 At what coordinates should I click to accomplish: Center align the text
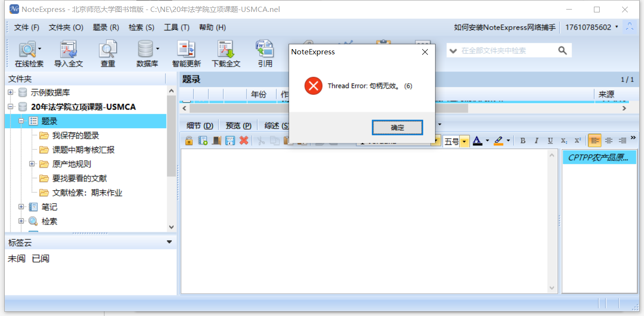[x=609, y=141]
